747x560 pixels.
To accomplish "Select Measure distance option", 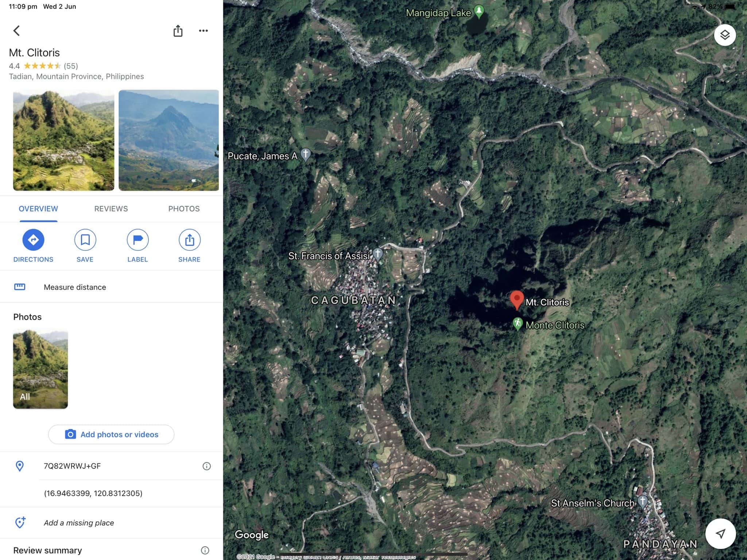I will pyautogui.click(x=111, y=287).
